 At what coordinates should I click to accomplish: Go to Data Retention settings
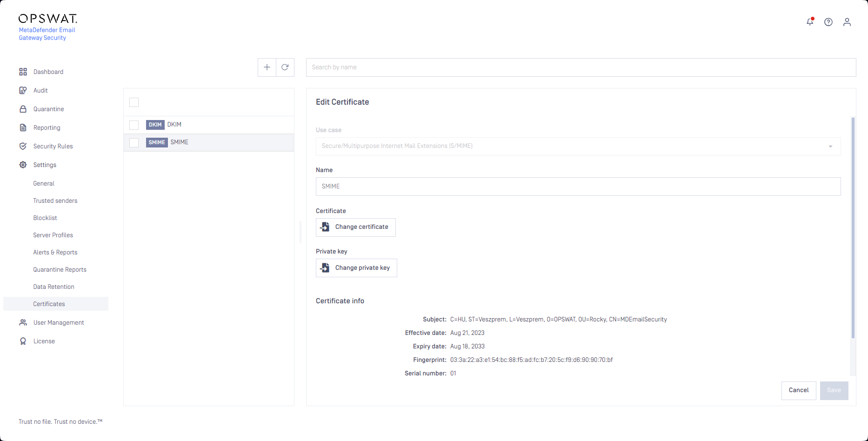[x=54, y=287]
